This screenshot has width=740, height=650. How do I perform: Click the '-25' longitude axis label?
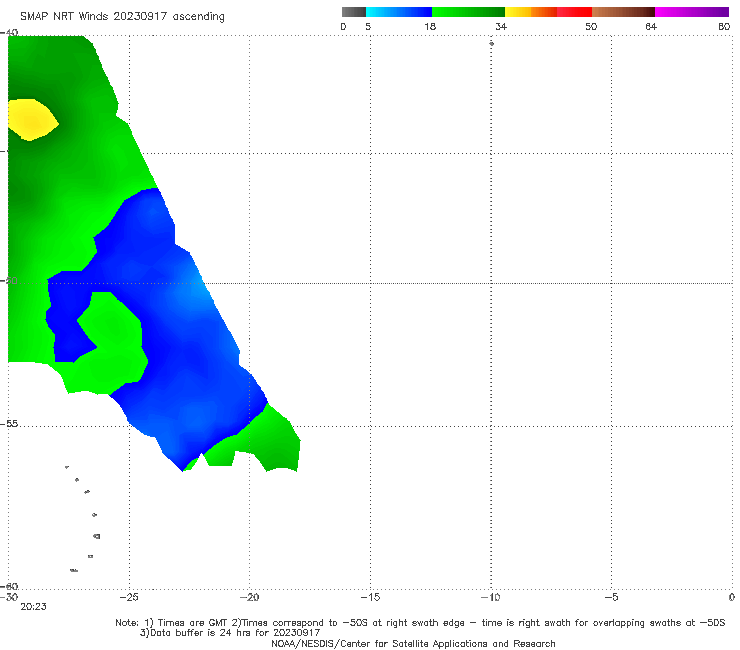click(129, 597)
